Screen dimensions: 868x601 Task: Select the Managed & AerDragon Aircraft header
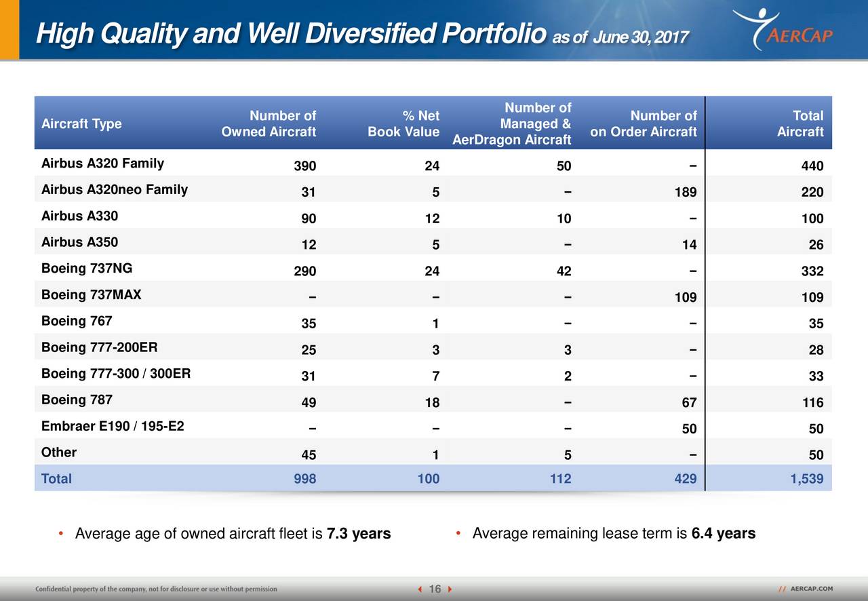(x=512, y=123)
